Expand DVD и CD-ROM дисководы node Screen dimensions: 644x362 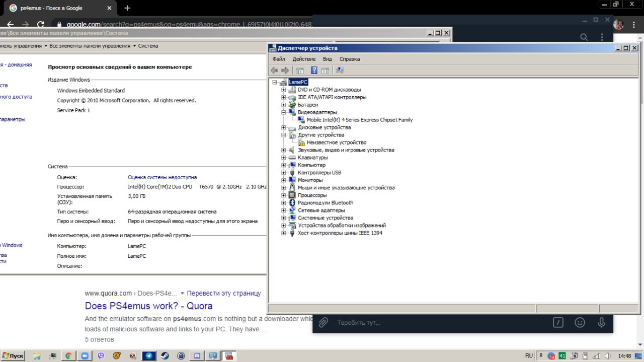point(284,90)
